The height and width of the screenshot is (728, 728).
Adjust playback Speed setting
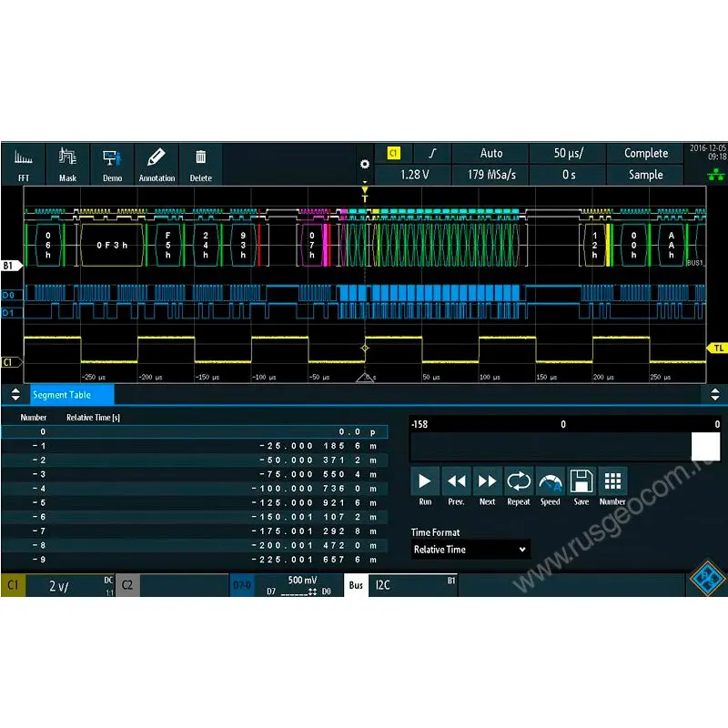(550, 486)
